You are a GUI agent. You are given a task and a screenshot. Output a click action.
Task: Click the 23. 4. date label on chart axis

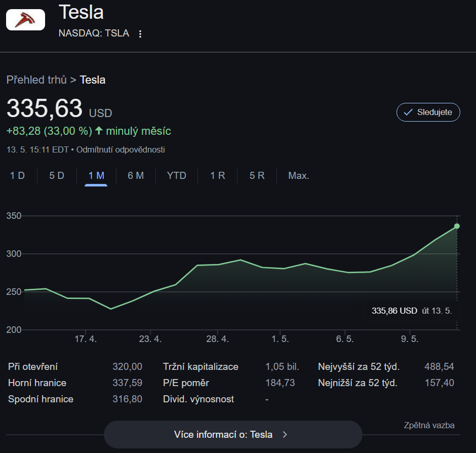[x=150, y=339]
